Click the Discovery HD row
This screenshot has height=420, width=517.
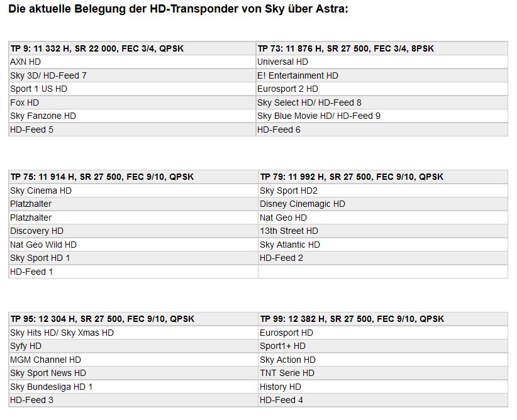pos(133,231)
